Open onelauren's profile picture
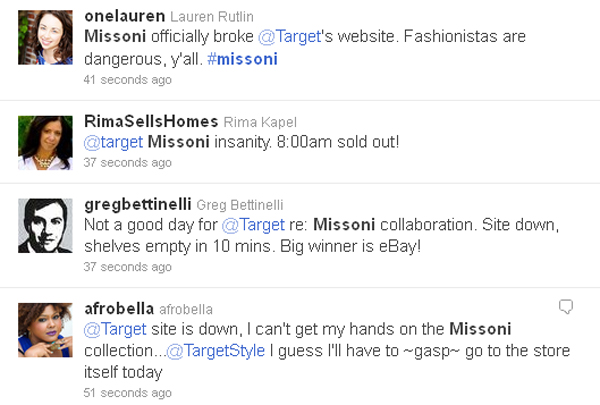600x405 pixels. tap(45, 36)
